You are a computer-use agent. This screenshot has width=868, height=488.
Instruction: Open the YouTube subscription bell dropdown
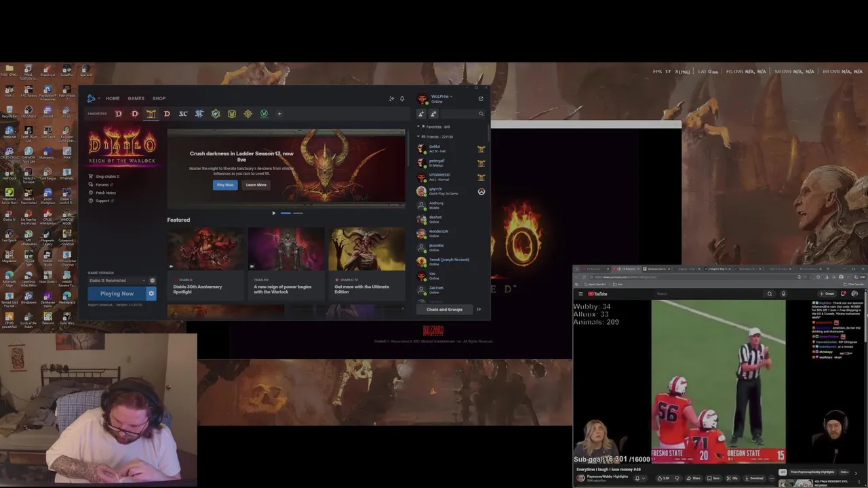[x=640, y=479]
